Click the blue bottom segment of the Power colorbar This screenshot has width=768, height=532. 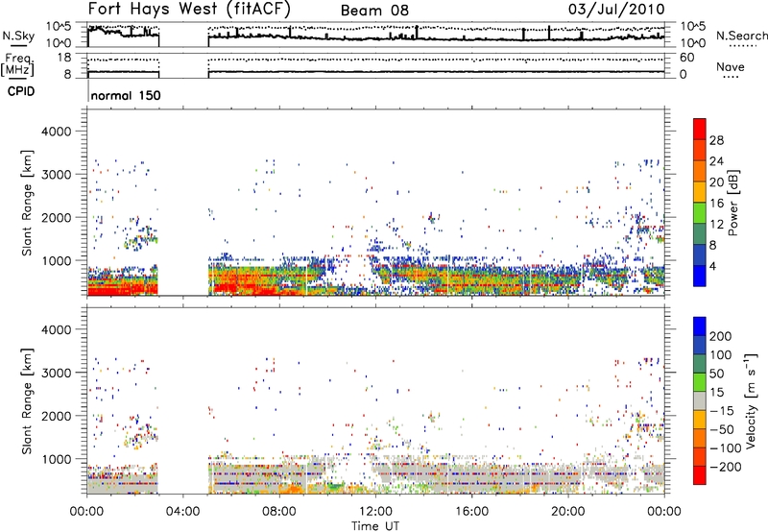pos(700,276)
